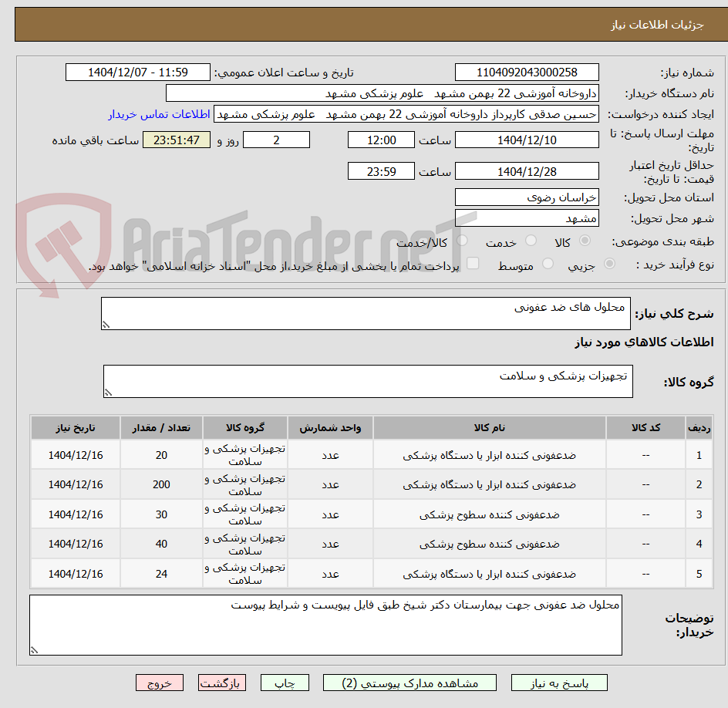The image size is (728, 708).
Task: Click the days remaining field showing 2
Action: click(277, 140)
